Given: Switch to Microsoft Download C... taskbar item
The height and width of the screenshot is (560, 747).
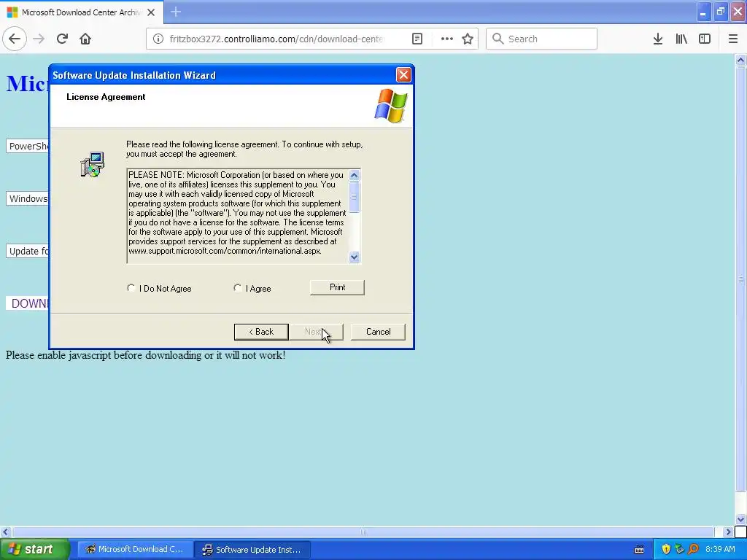Looking at the screenshot, I should 135,550.
